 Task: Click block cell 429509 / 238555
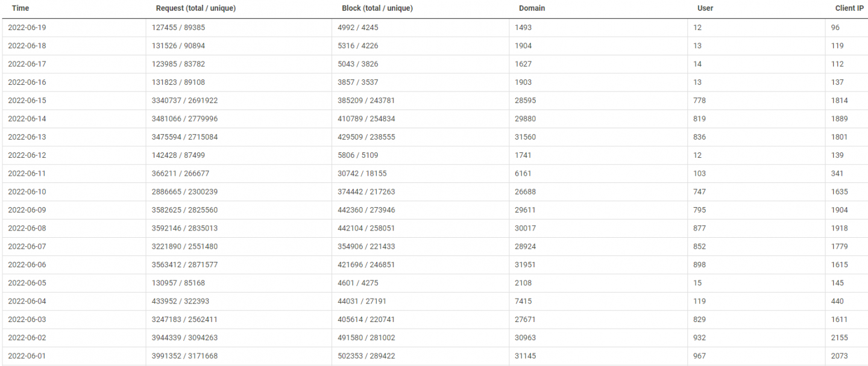click(x=366, y=137)
